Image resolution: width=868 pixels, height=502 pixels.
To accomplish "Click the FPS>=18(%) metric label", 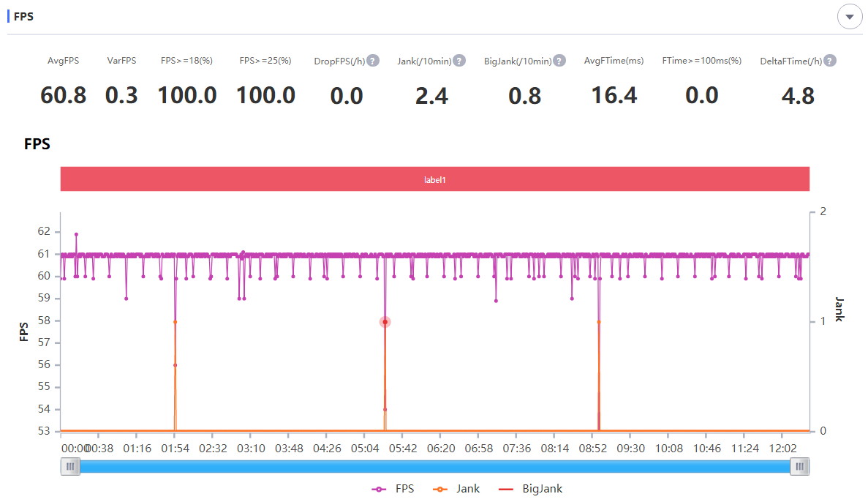I will [186, 61].
